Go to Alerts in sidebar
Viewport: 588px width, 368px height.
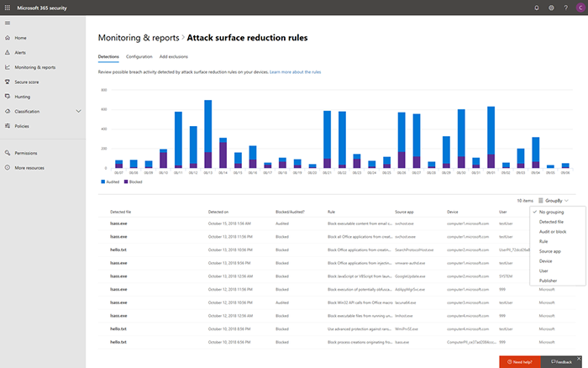[20, 52]
